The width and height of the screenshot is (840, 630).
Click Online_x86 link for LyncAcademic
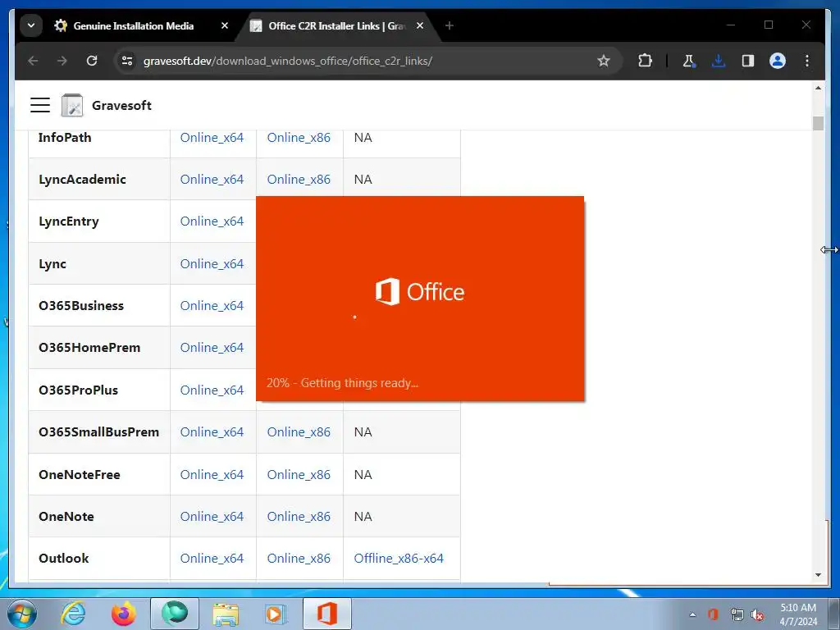[299, 180]
